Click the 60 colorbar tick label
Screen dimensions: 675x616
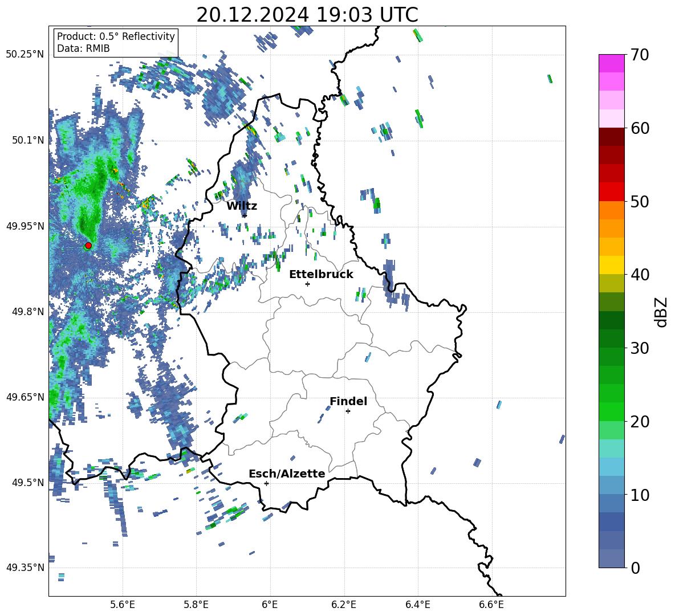click(x=640, y=128)
